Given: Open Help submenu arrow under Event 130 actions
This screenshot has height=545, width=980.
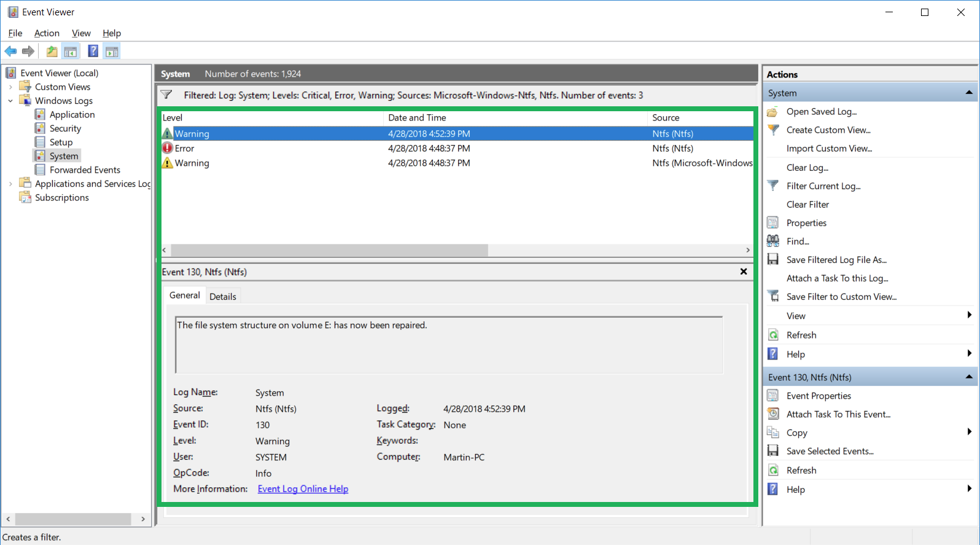Looking at the screenshot, I should (969, 488).
